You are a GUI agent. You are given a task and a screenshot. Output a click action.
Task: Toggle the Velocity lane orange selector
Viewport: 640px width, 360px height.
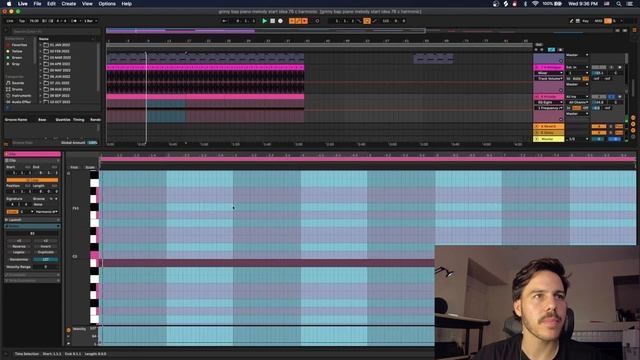[x=69, y=330]
